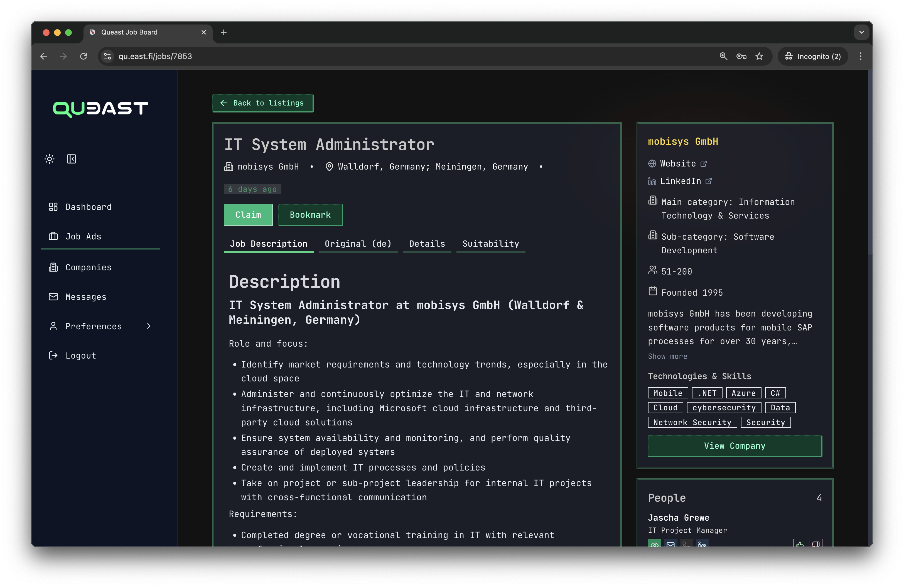Open the Original (de) tab

tap(358, 244)
